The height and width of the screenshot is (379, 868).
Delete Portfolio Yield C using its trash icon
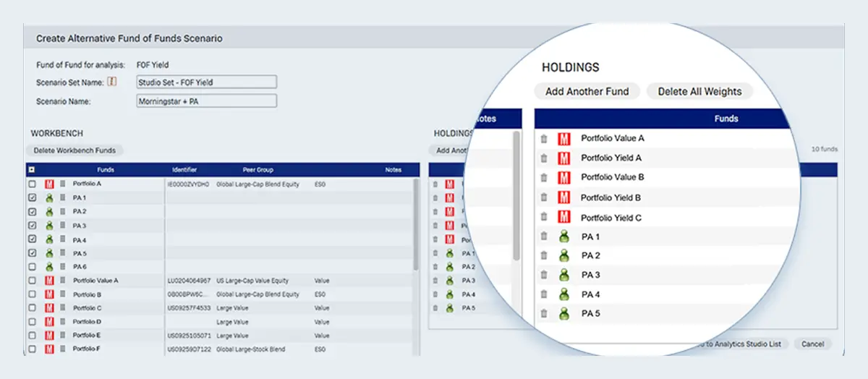coord(544,217)
